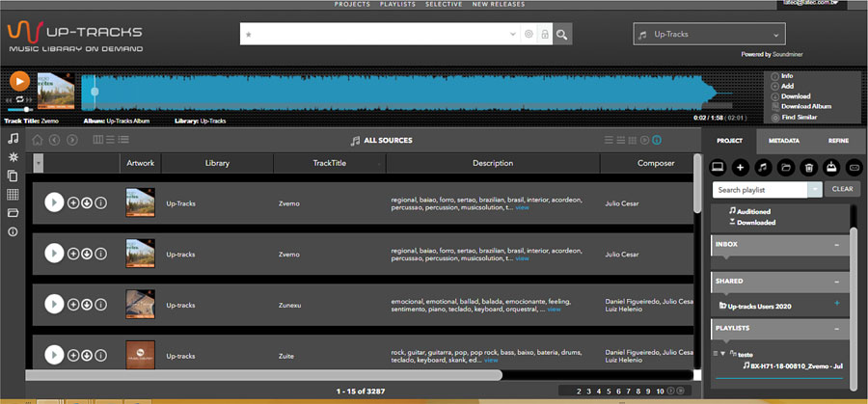The image size is (868, 404).
Task: Toggle the autoplay circle icon near ALL SOURCES
Action: [644, 140]
